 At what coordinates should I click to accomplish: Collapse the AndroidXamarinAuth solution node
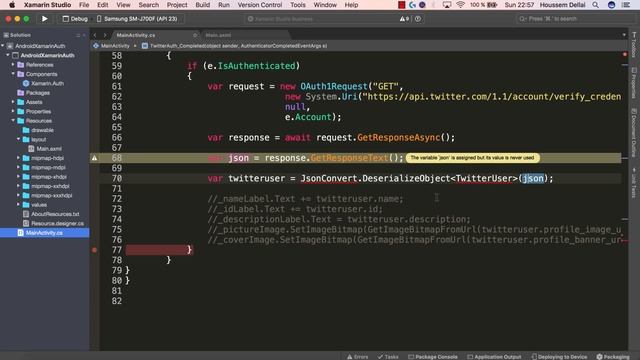3,46
